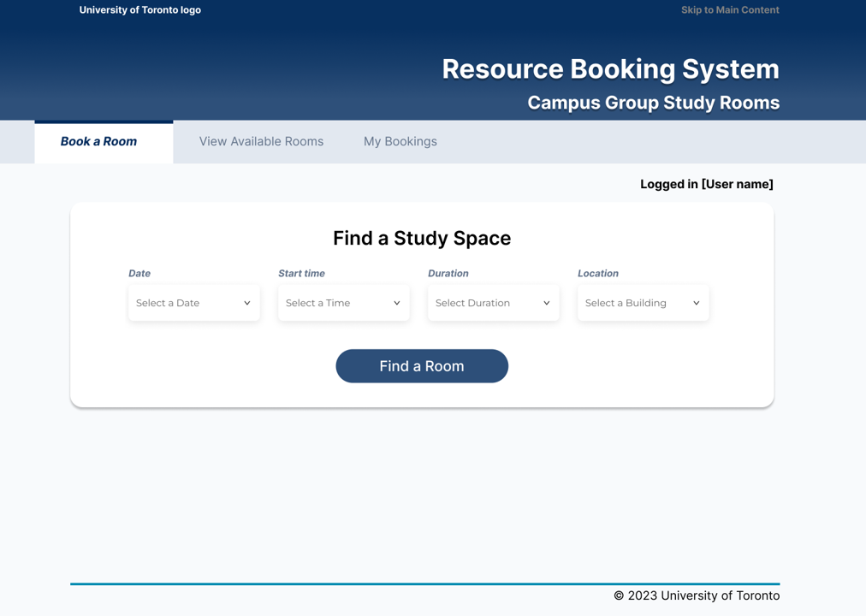Screen dimensions: 866x616
Task: Open the 'Select a Building' dropdown
Action: (643, 302)
